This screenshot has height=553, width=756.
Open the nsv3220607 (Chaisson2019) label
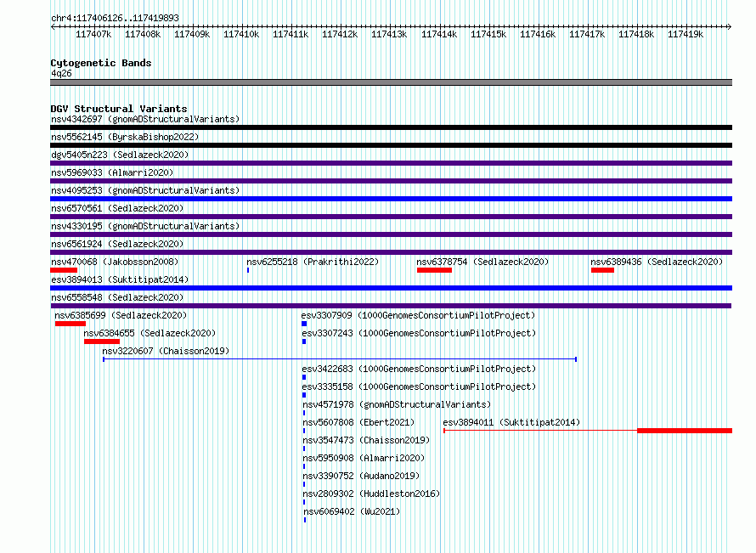coord(166,351)
